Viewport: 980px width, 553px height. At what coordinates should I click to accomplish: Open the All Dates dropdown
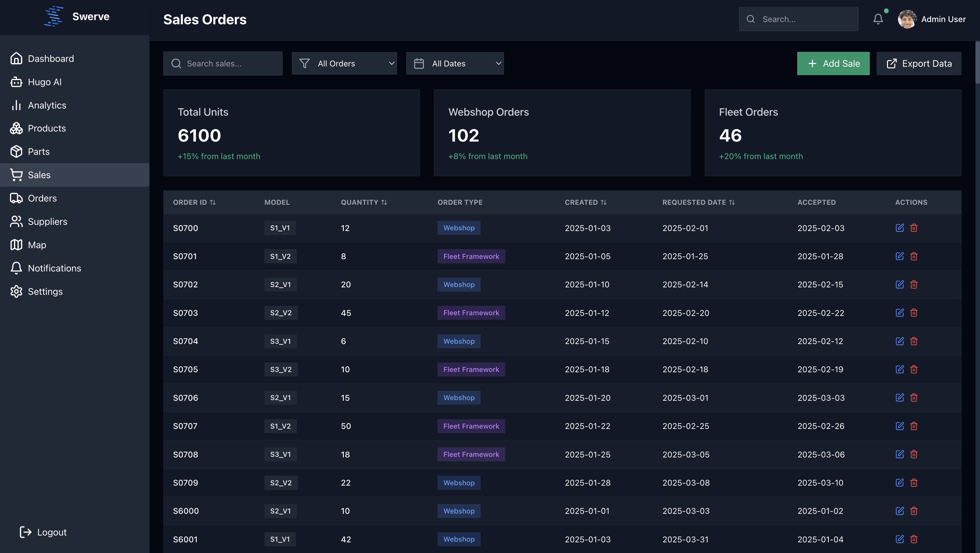tap(455, 63)
